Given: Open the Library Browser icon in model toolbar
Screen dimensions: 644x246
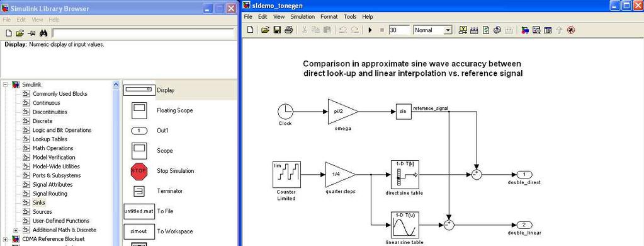Looking at the screenshot, I should [x=524, y=30].
